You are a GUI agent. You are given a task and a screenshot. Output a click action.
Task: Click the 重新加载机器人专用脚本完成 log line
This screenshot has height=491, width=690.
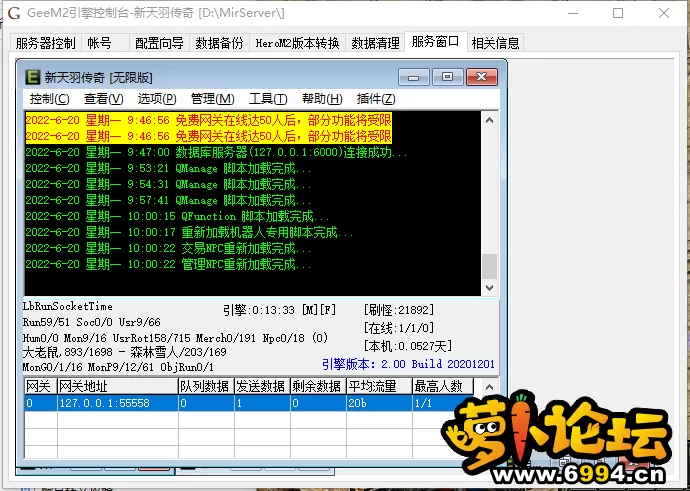190,232
